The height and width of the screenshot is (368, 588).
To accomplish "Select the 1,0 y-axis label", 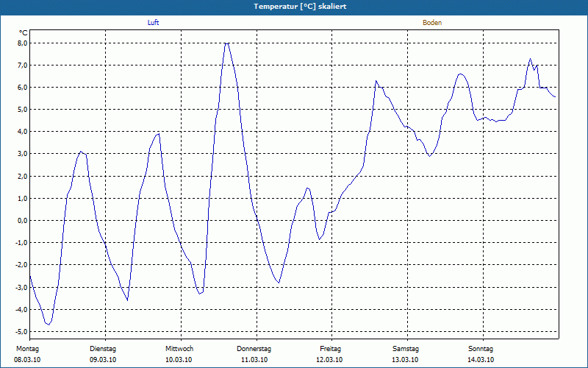I will pos(22,198).
